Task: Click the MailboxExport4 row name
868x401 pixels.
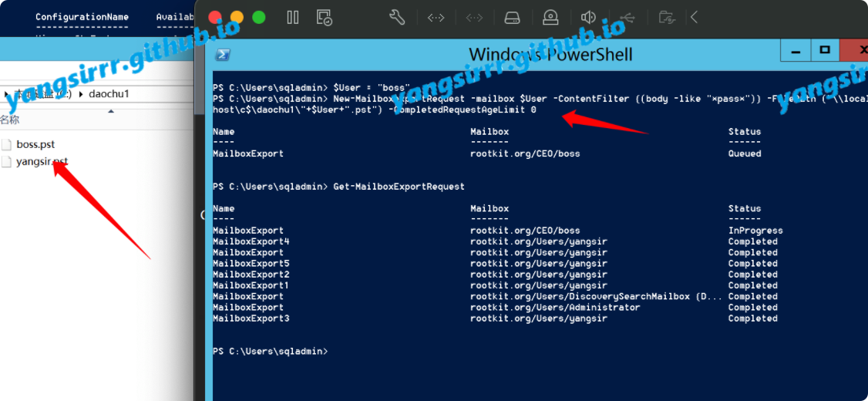Action: 251,241
